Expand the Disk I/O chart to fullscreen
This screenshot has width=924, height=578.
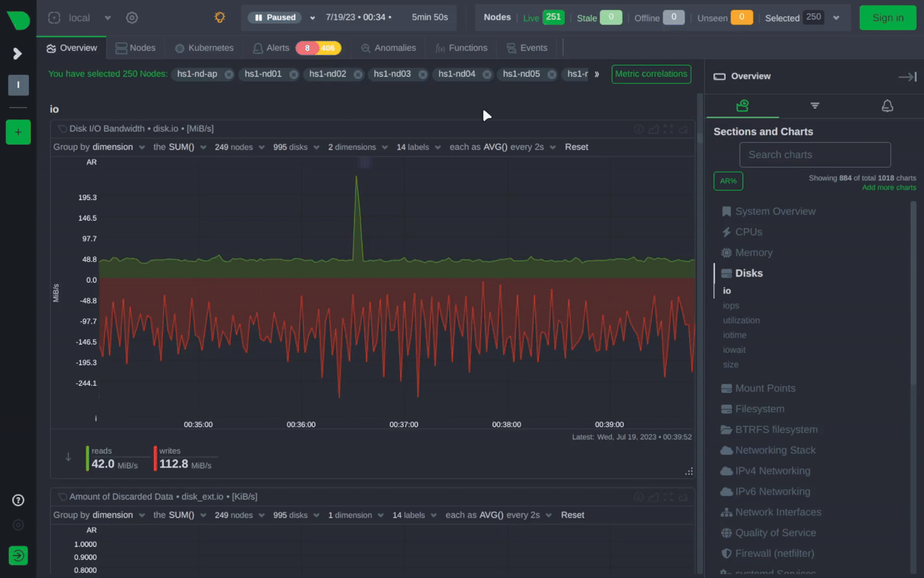(x=668, y=128)
